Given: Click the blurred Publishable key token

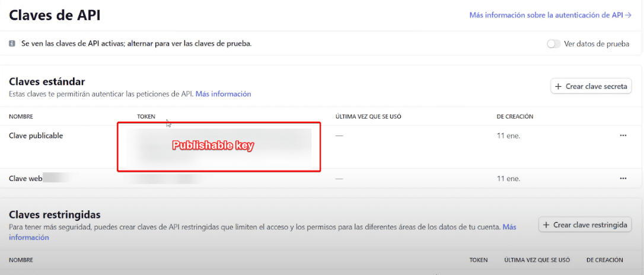Looking at the screenshot, I should (x=218, y=146).
